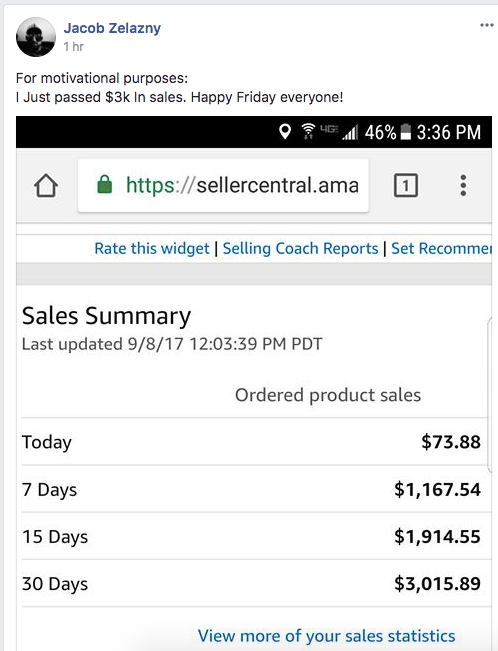The image size is (498, 651).
Task: Click the Rate this widget link
Action: pyautogui.click(x=152, y=248)
